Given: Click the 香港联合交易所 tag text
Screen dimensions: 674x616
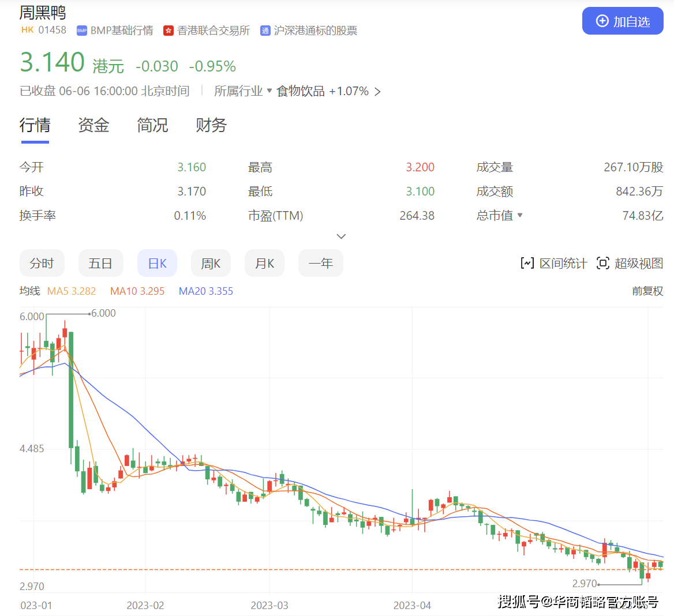Looking at the screenshot, I should (214, 31).
